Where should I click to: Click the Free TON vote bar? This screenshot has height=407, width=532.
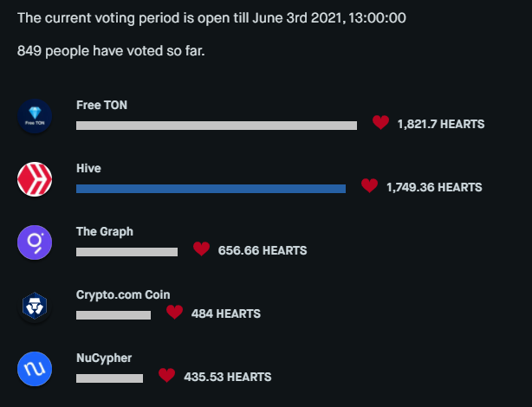click(216, 126)
